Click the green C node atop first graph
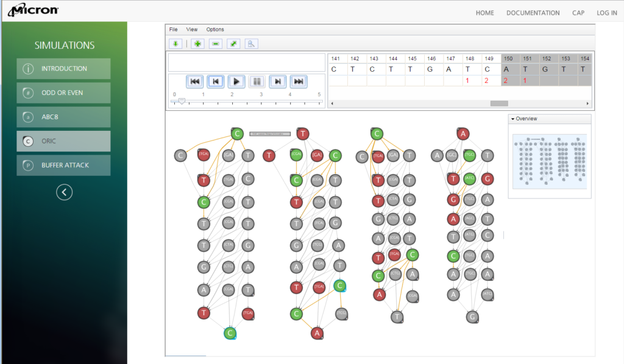The image size is (624, 364). click(237, 134)
